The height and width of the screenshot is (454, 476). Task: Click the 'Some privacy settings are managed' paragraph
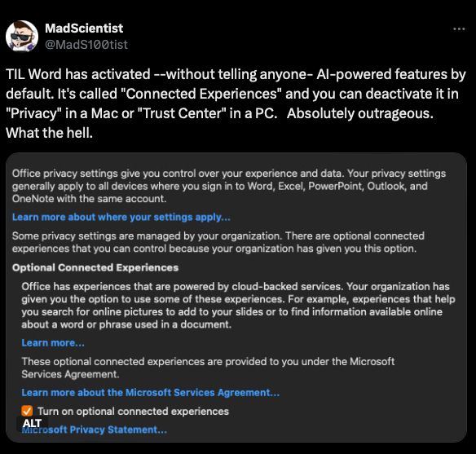click(x=218, y=242)
